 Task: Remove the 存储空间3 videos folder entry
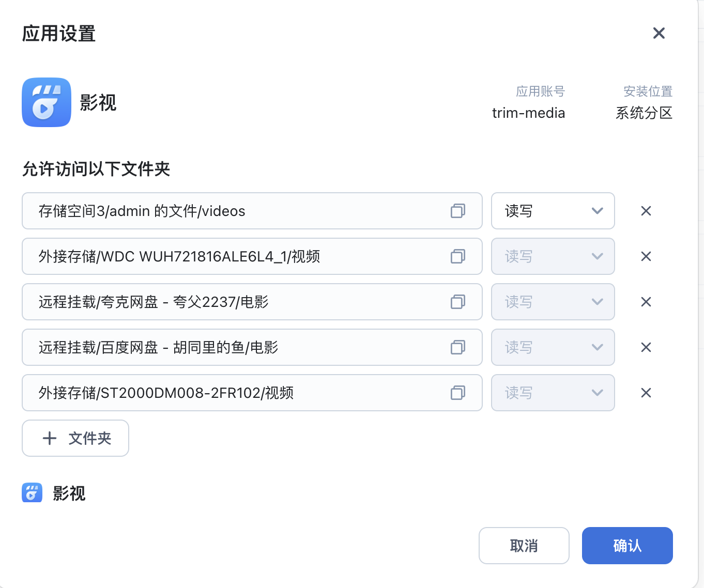(646, 211)
